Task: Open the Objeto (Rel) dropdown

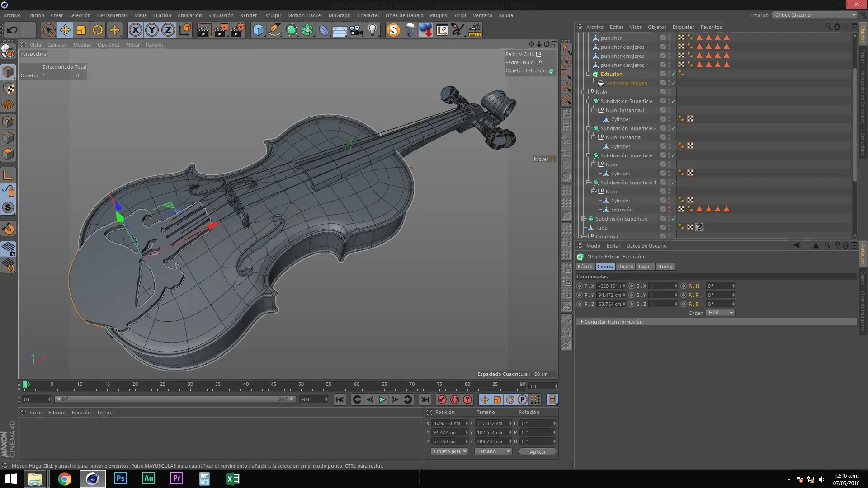Action: [x=449, y=451]
